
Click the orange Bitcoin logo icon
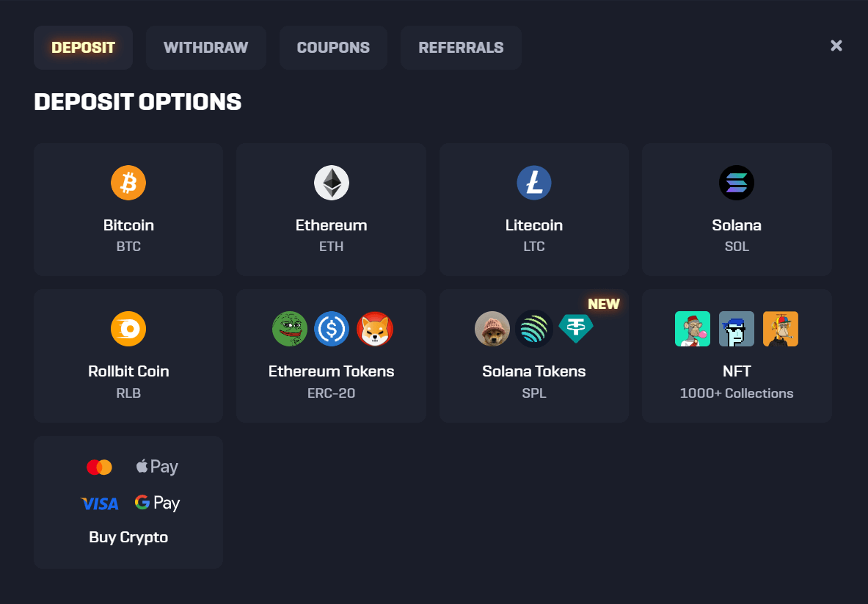[x=128, y=183]
